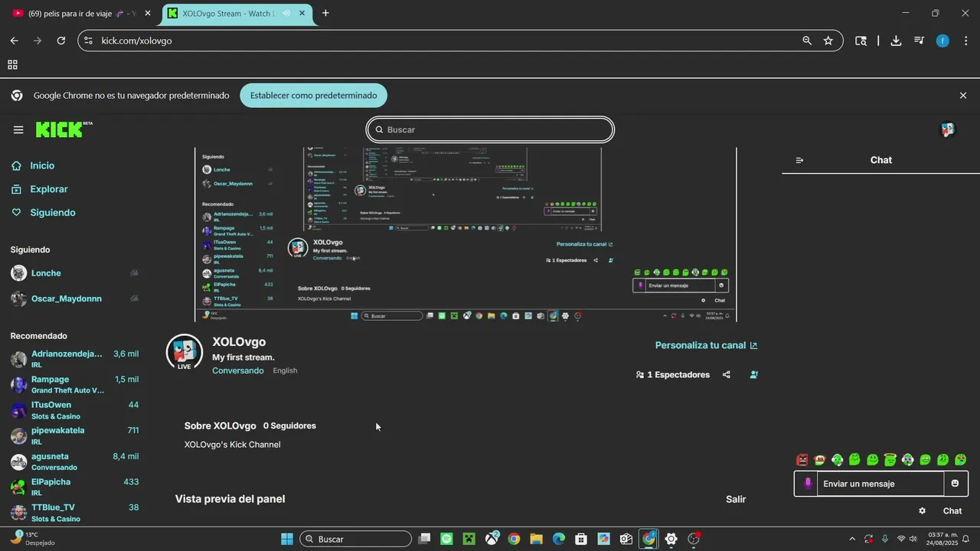
Task: Click the purple microphone icon in message box
Action: (x=807, y=484)
